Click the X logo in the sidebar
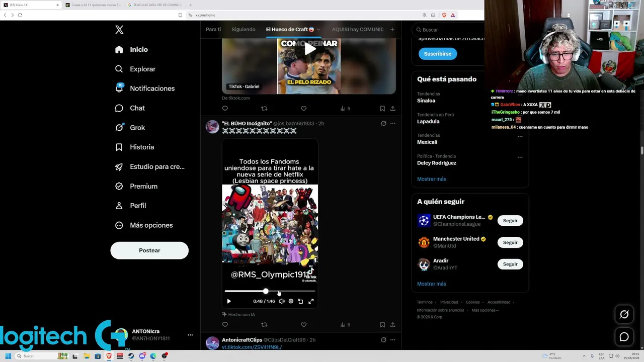 [119, 30]
